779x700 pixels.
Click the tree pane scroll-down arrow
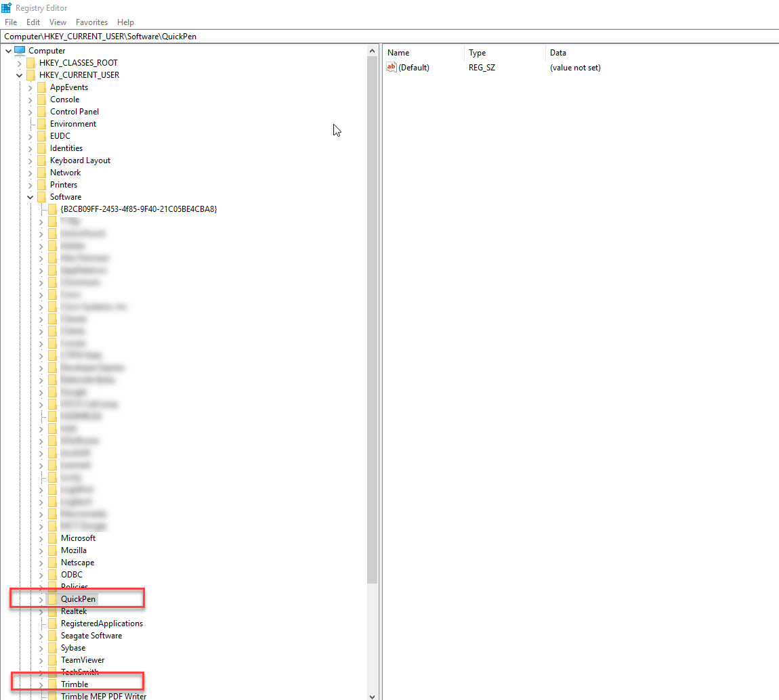coord(373,695)
